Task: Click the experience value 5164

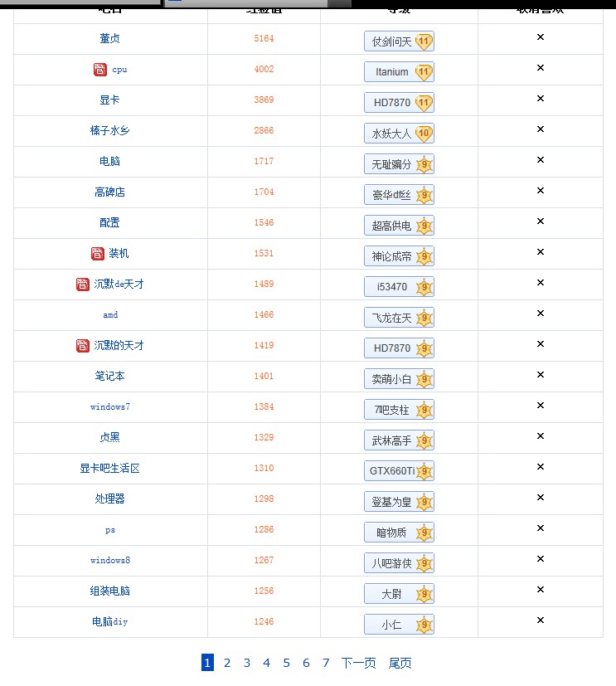Action: pyautogui.click(x=264, y=39)
